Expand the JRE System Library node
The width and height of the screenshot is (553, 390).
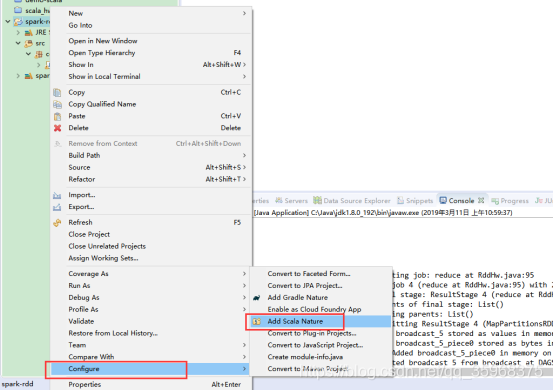18,32
